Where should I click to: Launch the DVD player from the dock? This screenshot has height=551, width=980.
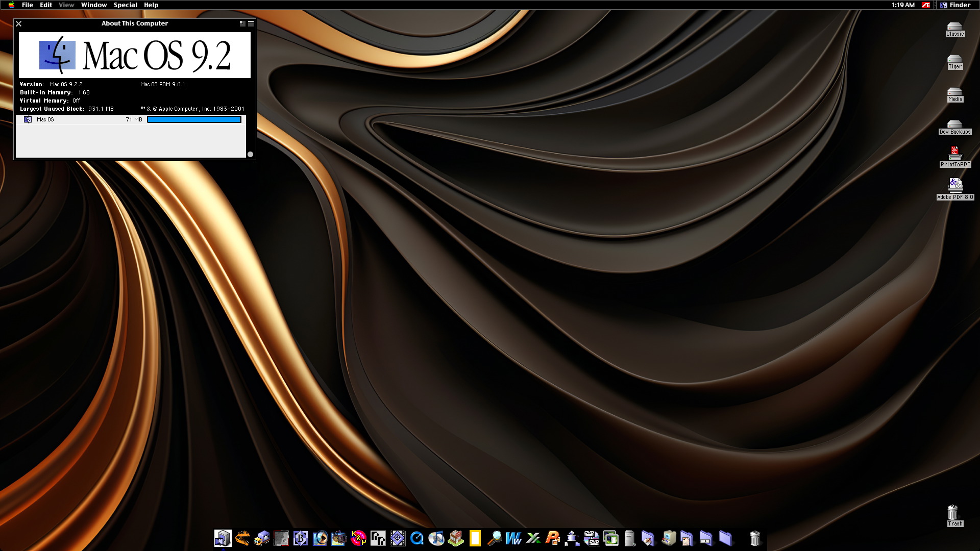point(592,538)
